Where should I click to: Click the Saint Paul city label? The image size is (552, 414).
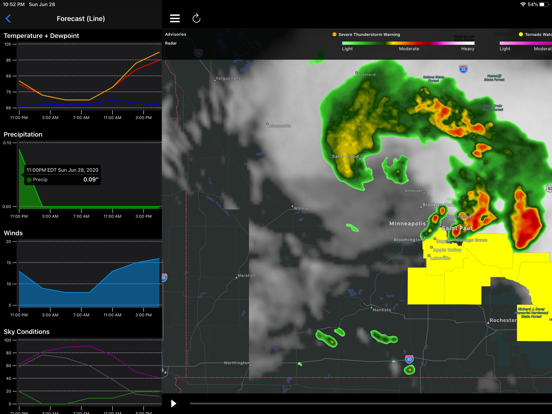point(457,228)
